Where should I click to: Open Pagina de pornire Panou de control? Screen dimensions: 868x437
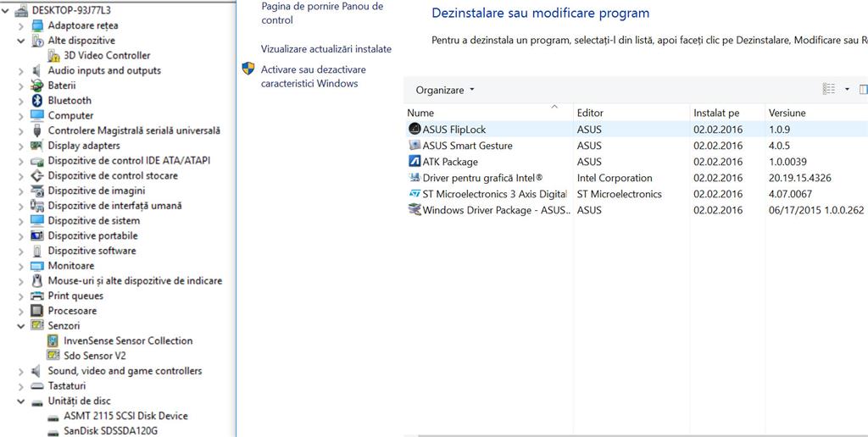point(322,14)
